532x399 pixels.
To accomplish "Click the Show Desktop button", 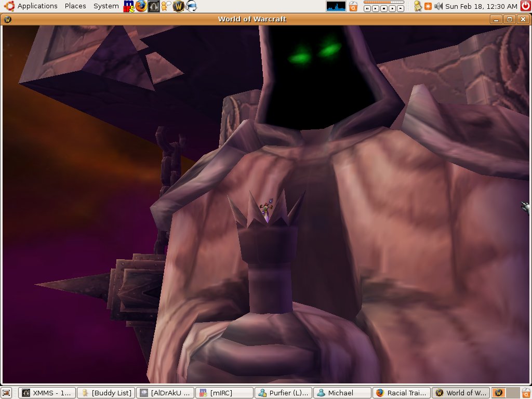I will 7,393.
